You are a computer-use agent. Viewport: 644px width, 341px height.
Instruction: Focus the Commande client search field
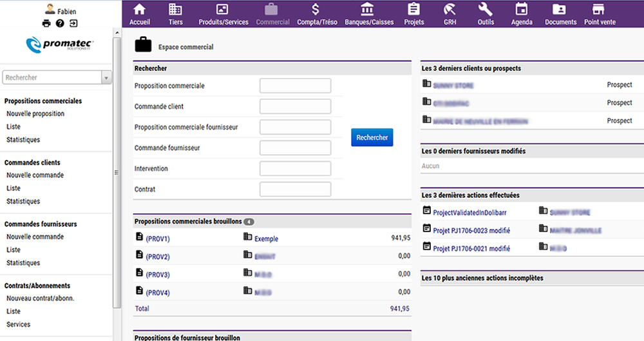(296, 106)
